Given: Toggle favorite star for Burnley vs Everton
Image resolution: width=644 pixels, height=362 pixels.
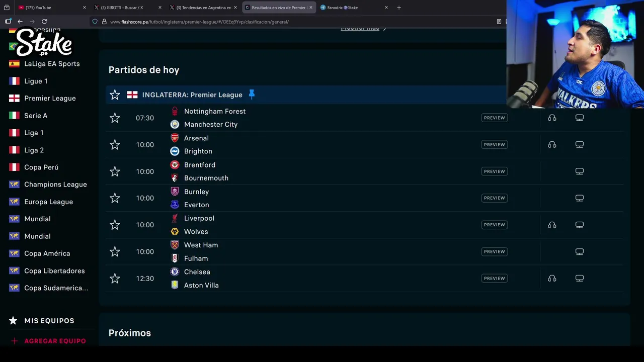Looking at the screenshot, I should coord(115,198).
